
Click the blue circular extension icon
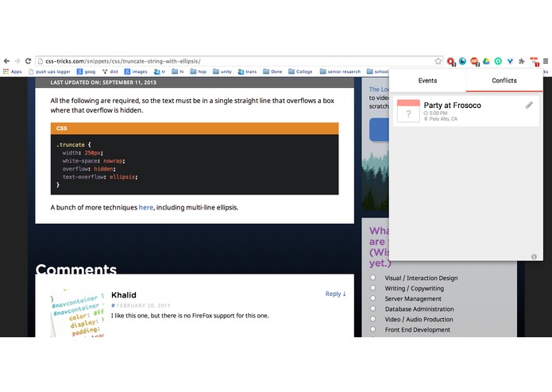click(x=462, y=61)
